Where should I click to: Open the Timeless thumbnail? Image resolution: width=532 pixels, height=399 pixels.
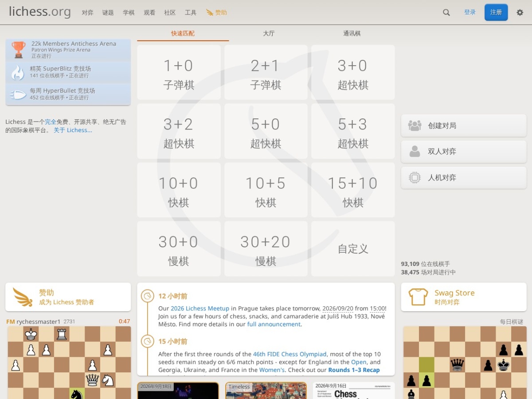[x=266, y=391]
